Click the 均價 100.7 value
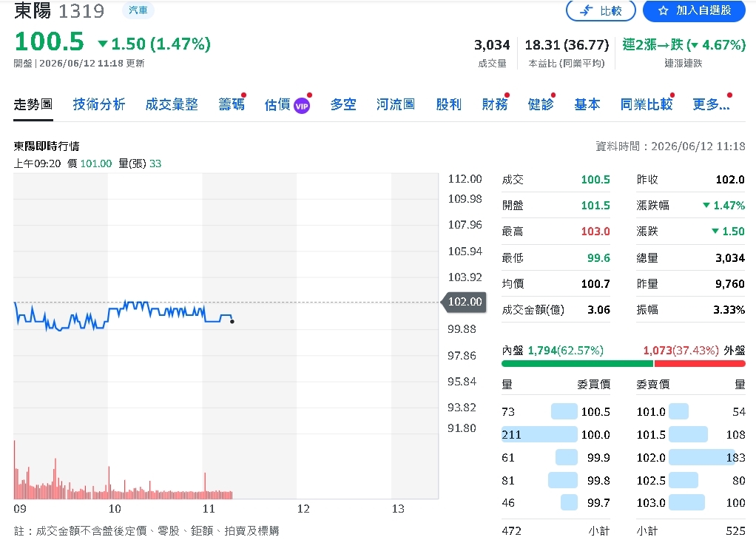 coord(595,284)
